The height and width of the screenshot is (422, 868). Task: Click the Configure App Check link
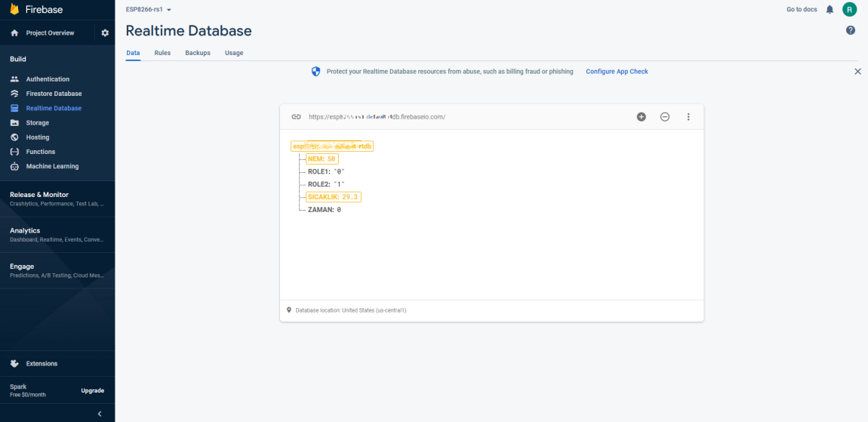pos(617,72)
